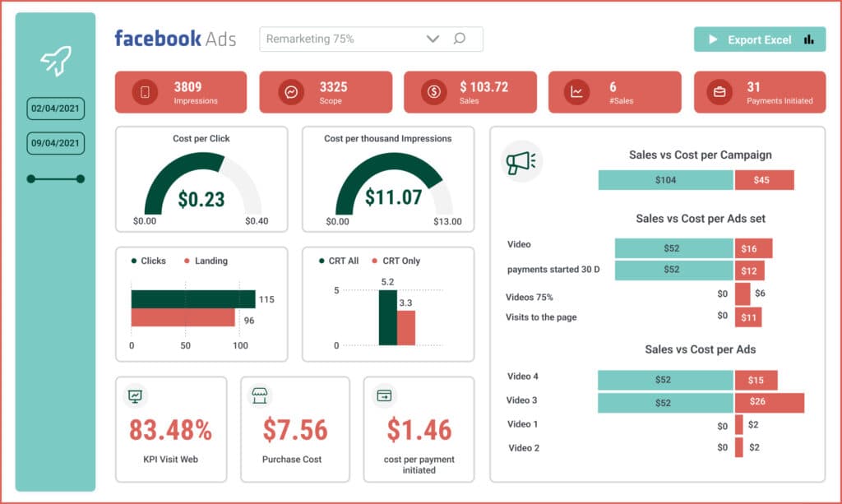Click the red Landing bar labeled 96
Screen dimensions: 842x504
(183, 317)
